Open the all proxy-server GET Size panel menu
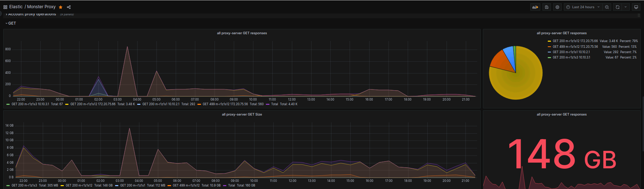 [242, 114]
